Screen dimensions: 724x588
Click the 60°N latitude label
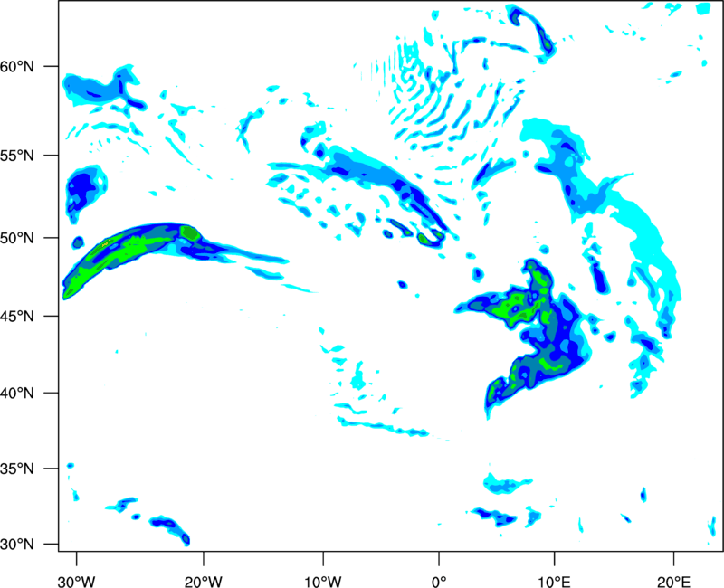click(17, 66)
